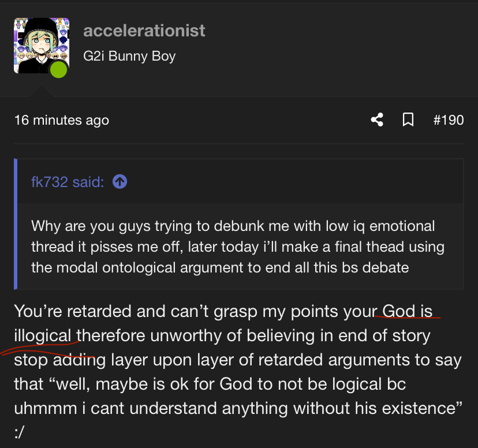This screenshot has height=448, width=478.
Task: Bookmark this post with the bookmark icon
Action: click(408, 120)
